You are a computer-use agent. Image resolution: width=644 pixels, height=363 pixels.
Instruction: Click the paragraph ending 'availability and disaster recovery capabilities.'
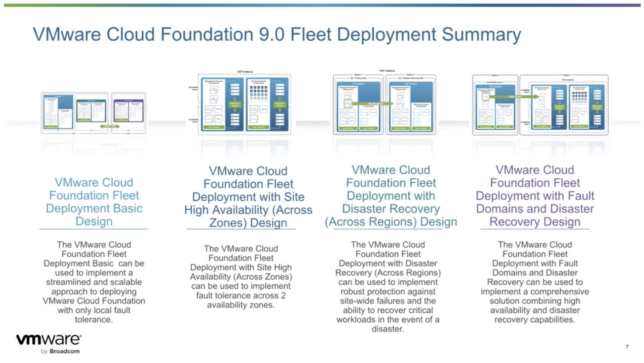click(535, 282)
